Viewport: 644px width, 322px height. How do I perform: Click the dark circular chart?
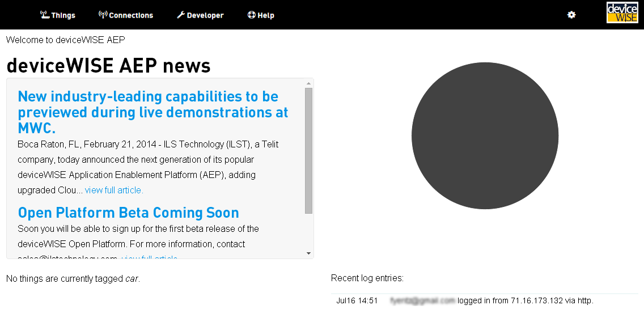click(x=485, y=136)
